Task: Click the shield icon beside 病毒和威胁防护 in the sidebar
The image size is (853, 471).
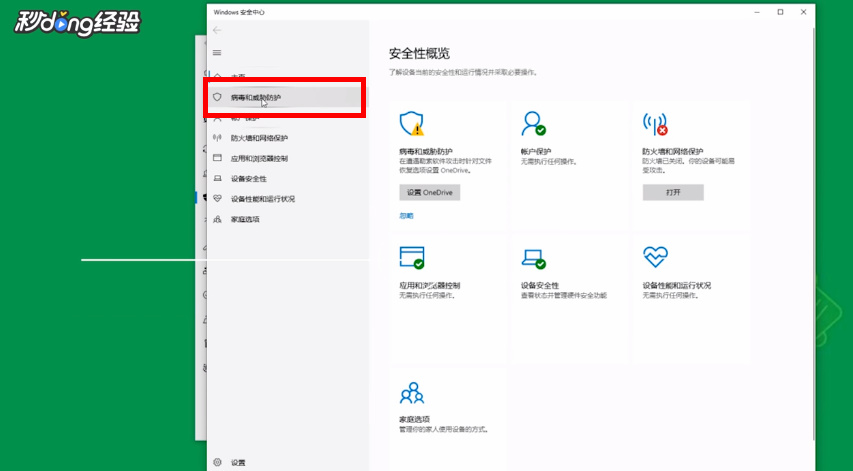Action: pyautogui.click(x=217, y=97)
